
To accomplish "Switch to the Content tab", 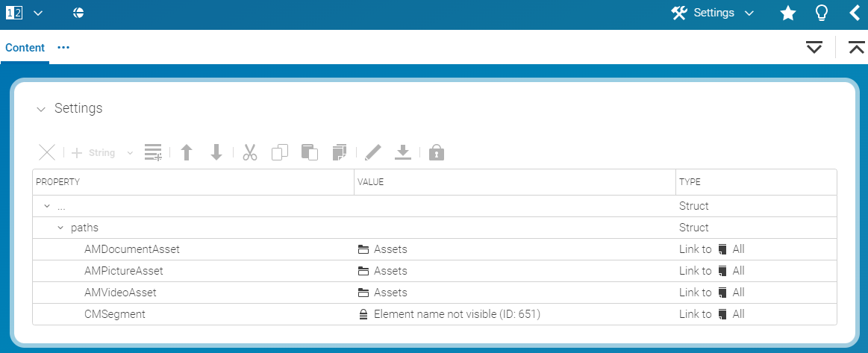I will tap(25, 48).
